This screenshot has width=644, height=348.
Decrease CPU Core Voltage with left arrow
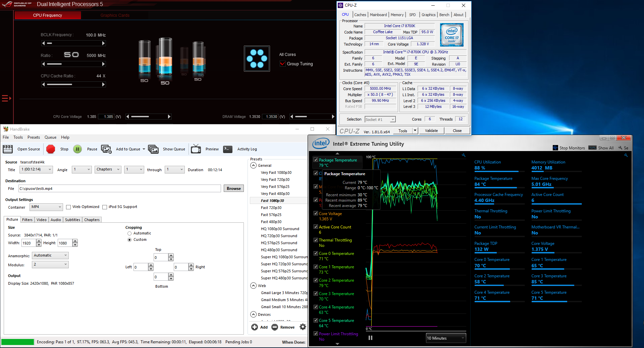coord(127,117)
